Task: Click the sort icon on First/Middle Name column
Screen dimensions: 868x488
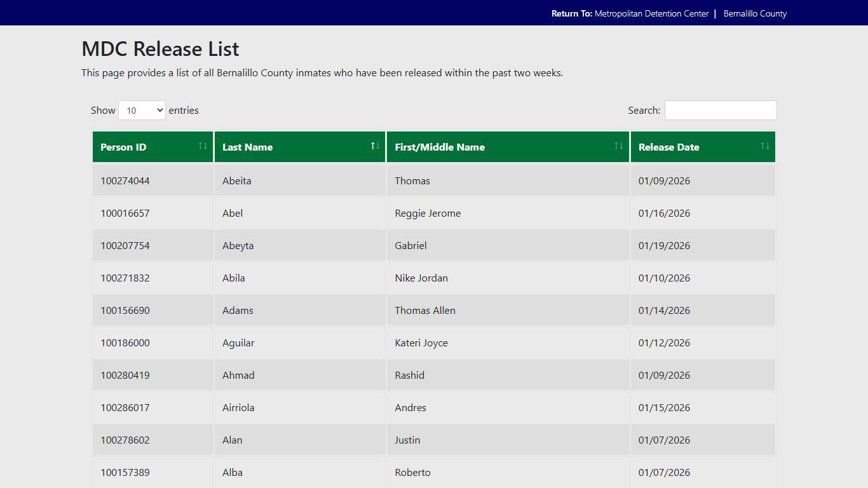Action: (617, 146)
